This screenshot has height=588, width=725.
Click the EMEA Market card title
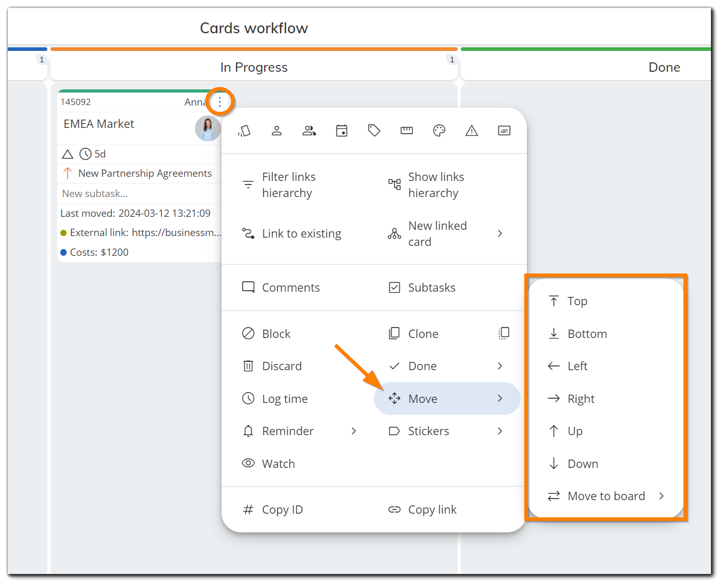99,124
